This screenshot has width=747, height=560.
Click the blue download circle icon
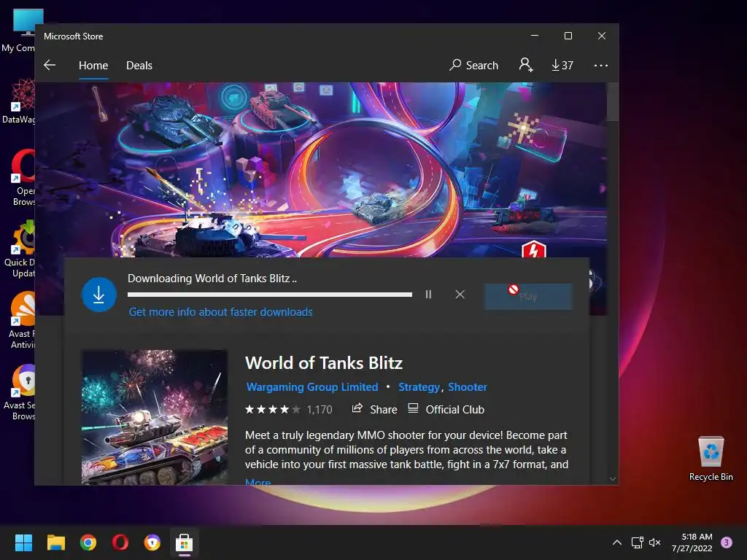[x=99, y=295]
